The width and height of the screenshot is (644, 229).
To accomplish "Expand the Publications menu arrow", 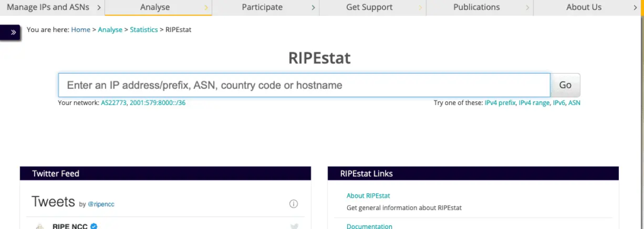I will [528, 8].
